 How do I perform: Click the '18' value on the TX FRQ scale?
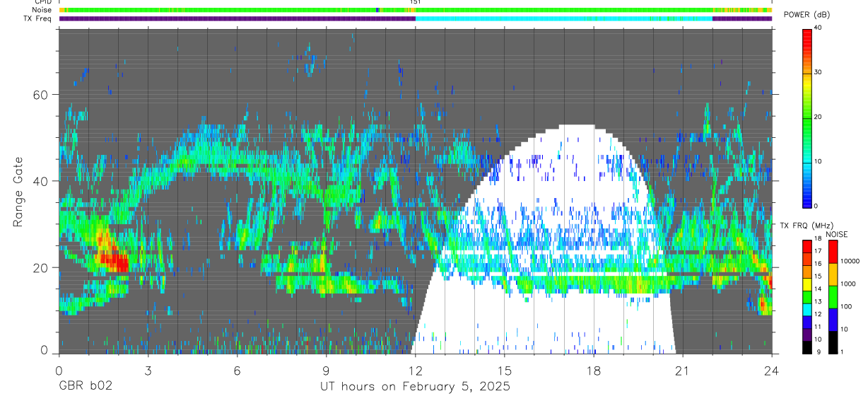tap(818, 239)
